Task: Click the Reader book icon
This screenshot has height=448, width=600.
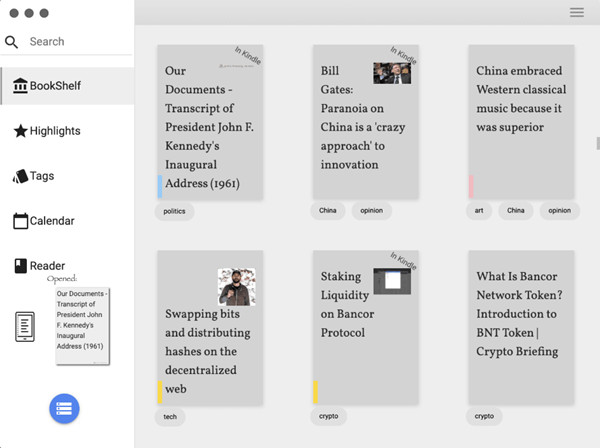Action: click(x=21, y=266)
